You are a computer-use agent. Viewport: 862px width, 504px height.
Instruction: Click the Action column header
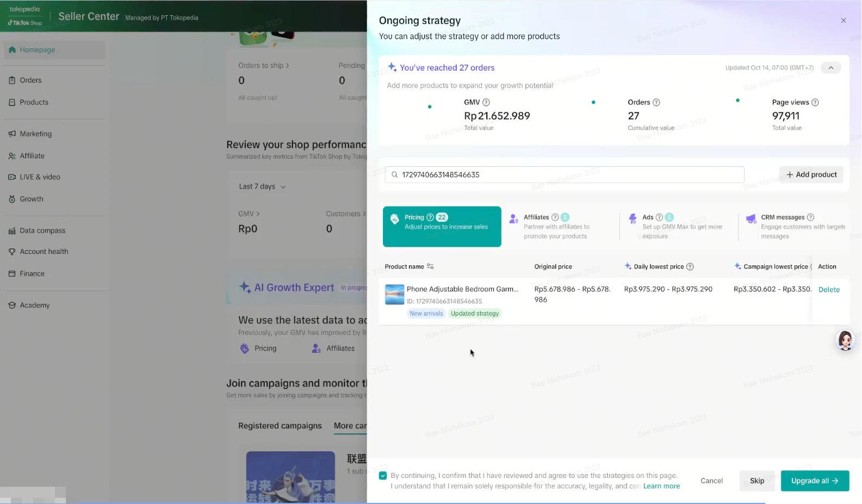tap(827, 266)
